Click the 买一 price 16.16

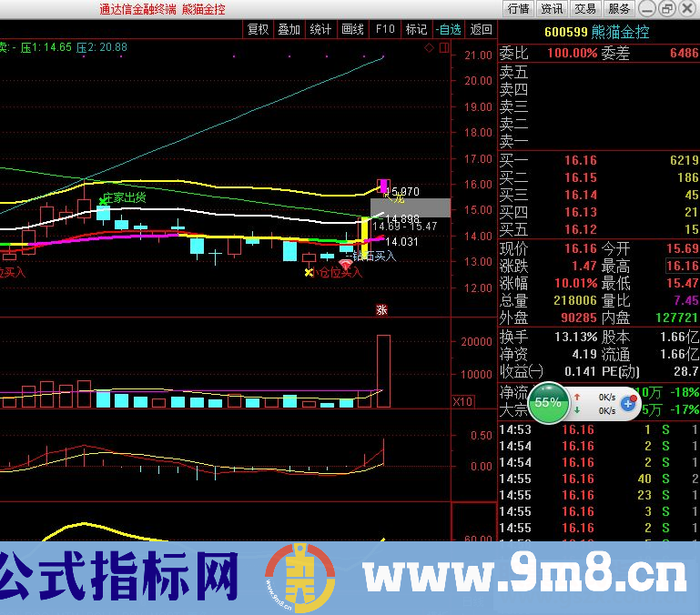pos(581,160)
